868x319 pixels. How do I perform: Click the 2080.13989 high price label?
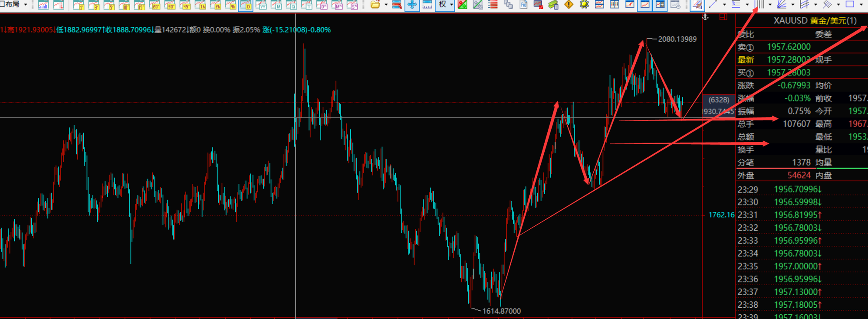point(677,39)
